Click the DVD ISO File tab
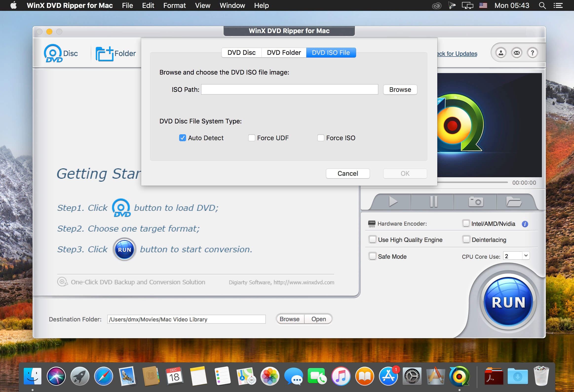Viewport: 574px width, 392px height. click(x=331, y=52)
